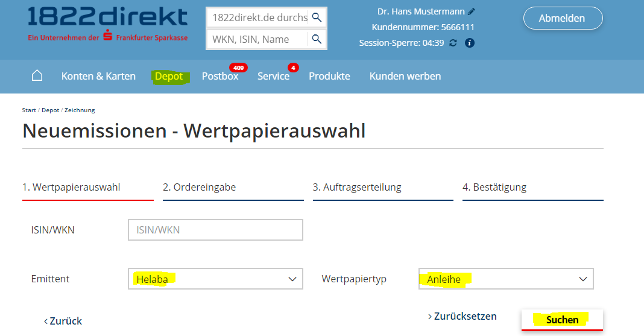This screenshot has height=336, width=644.
Task: Click the WKN/ISIN search magnifier icon
Action: [x=317, y=39]
